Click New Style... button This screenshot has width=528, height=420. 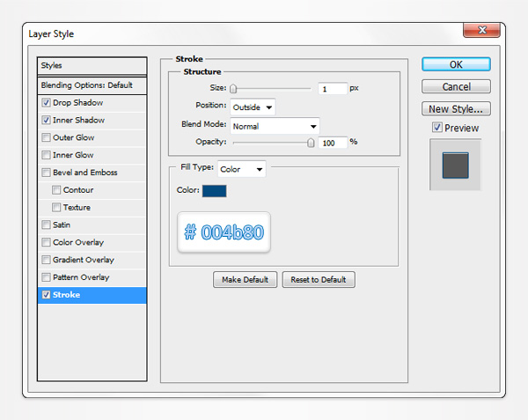(456, 109)
